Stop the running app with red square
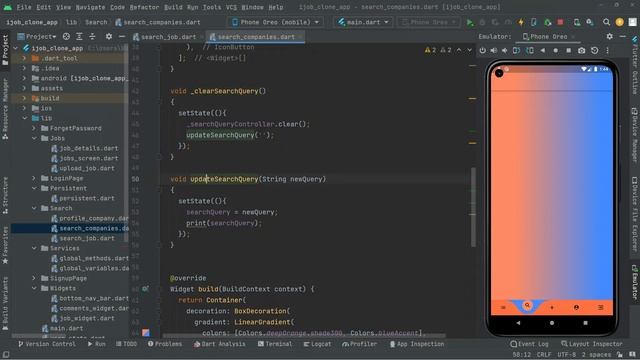640x360 pixels. pos(560,22)
